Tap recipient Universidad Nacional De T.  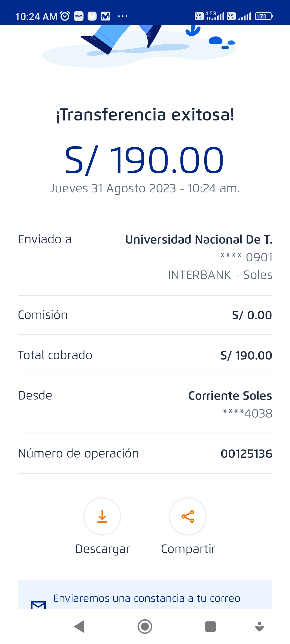point(199,240)
